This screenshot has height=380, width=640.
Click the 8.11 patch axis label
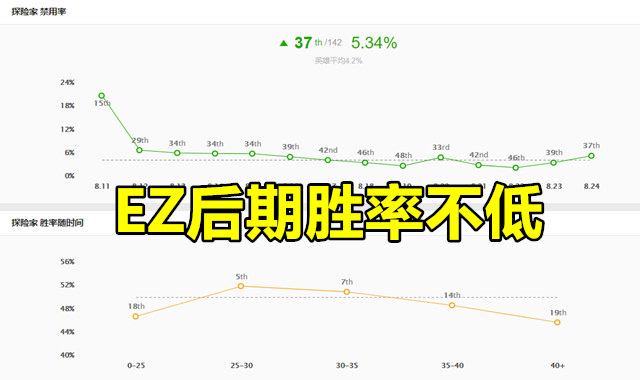pos(102,186)
